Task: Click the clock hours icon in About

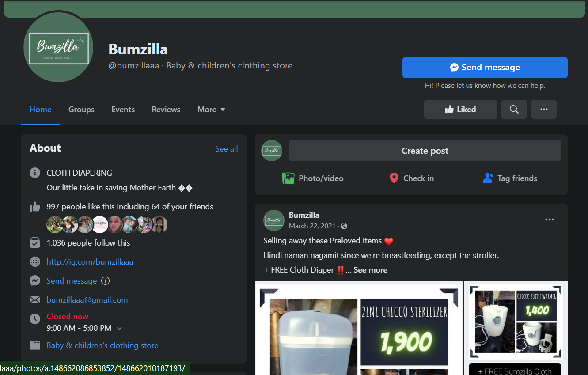Action: click(x=35, y=318)
